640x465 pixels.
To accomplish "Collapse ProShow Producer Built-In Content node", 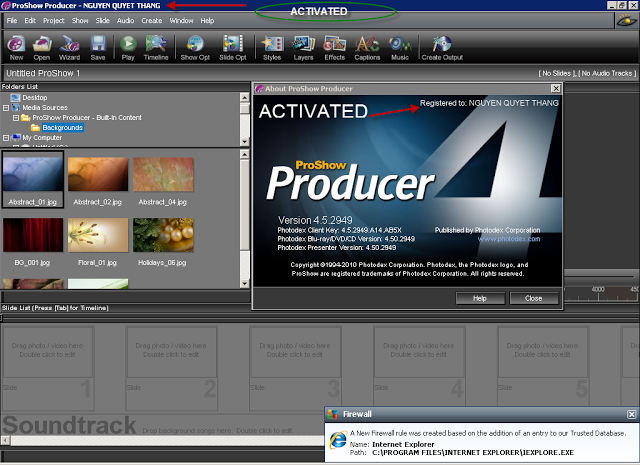I will [16, 118].
